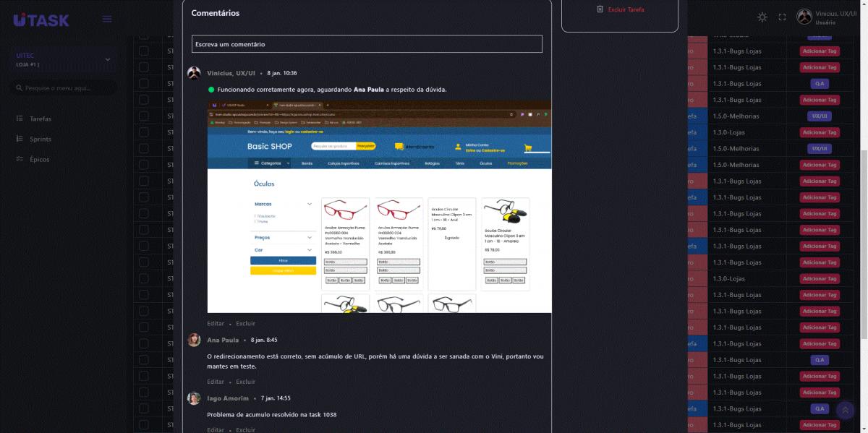Tick the first task row checkbox
Viewport: 868px width, 433px height.
(x=144, y=51)
